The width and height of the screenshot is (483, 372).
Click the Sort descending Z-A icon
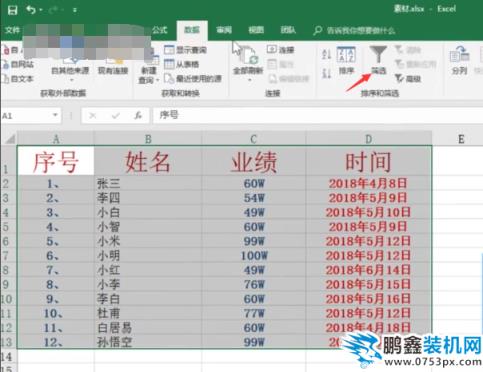pos(326,73)
